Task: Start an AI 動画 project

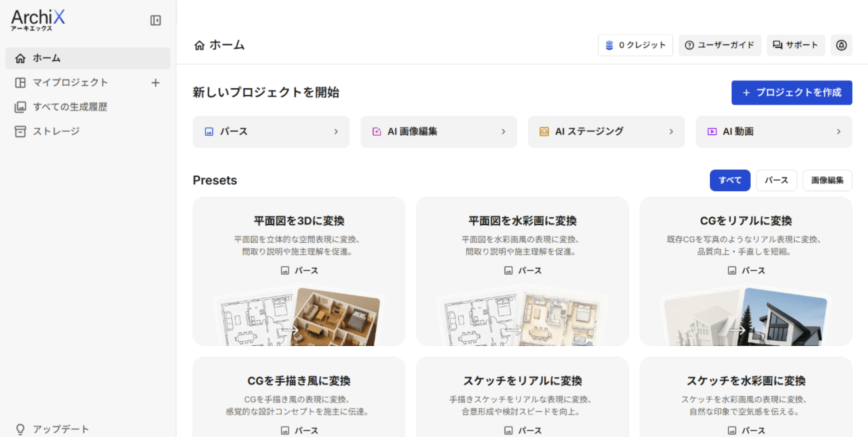Action: pos(774,132)
